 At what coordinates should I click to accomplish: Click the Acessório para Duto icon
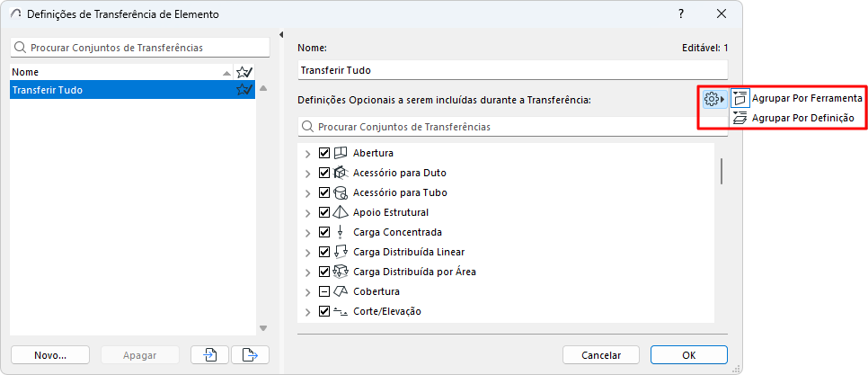click(x=341, y=173)
